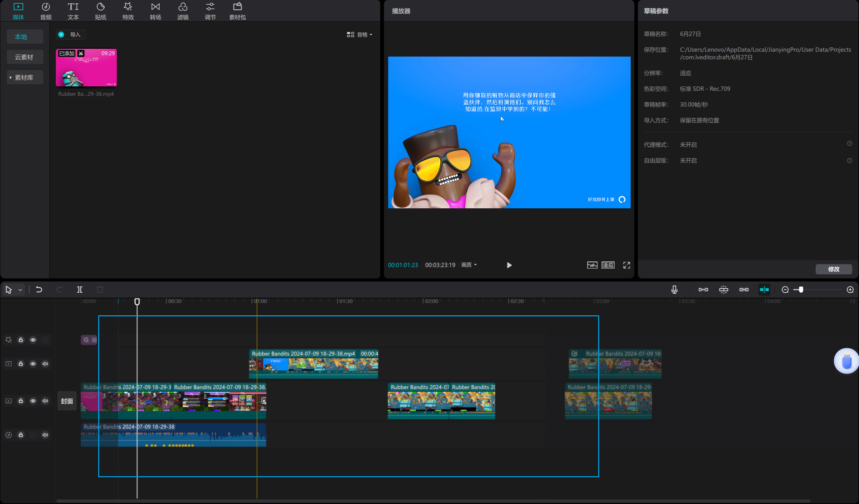This screenshot has height=504, width=859.
Task: Click the 修改 modify button
Action: [834, 269]
